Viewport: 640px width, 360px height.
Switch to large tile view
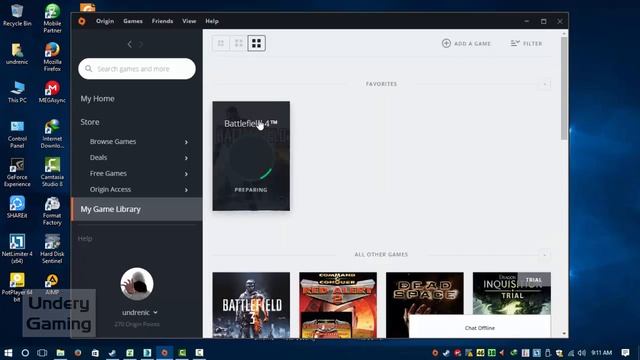[256, 43]
